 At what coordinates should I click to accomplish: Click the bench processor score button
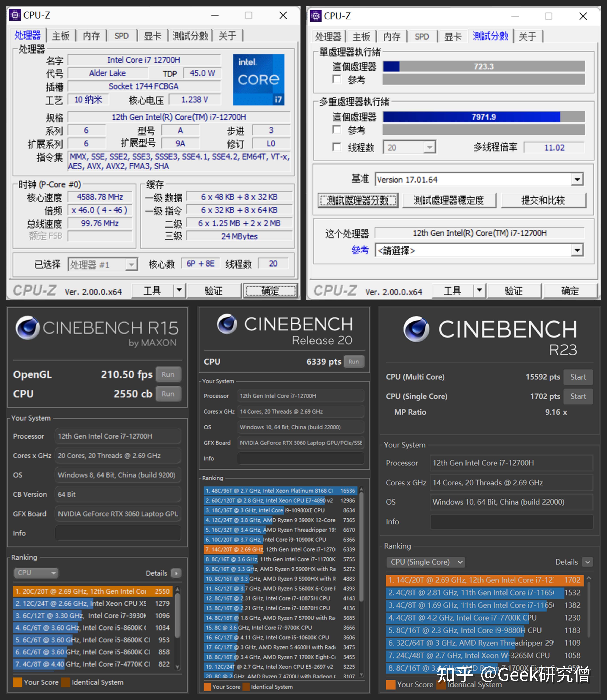pos(358,200)
